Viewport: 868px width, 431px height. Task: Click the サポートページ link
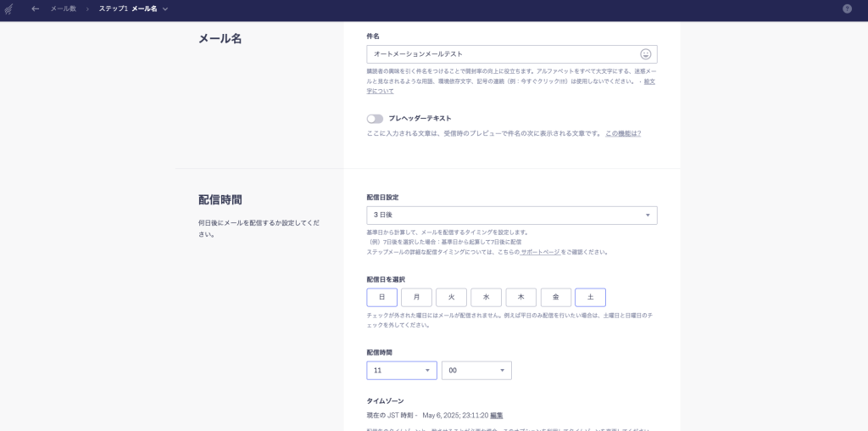540,252
